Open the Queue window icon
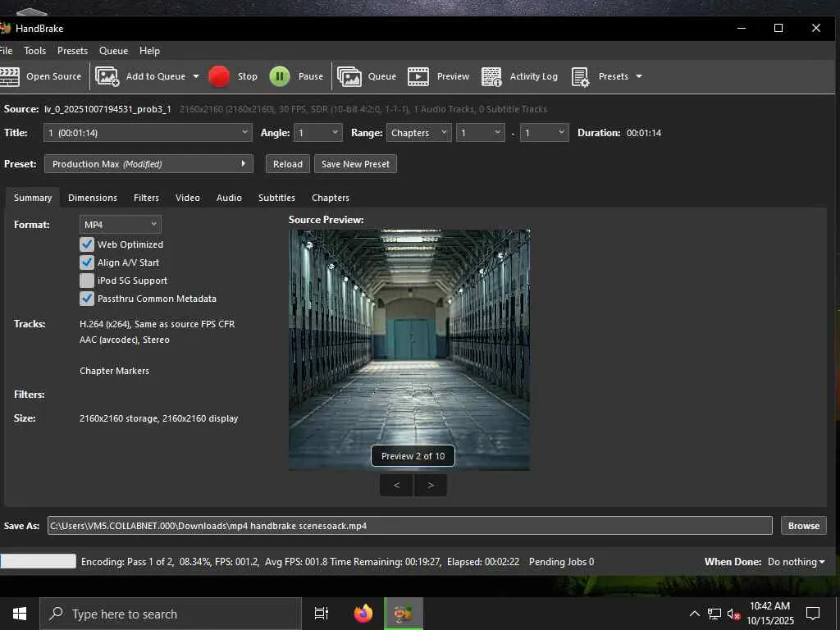The image size is (840, 630). [x=349, y=76]
